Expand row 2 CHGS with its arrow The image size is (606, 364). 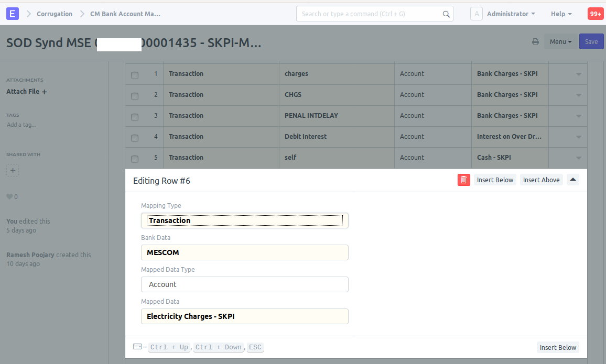click(579, 95)
